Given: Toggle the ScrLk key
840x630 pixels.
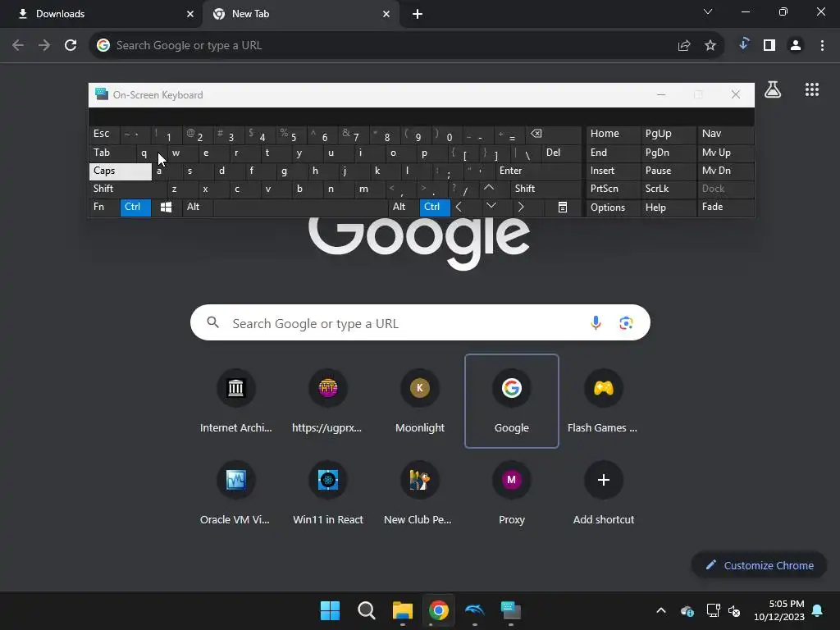Looking at the screenshot, I should [668, 189].
